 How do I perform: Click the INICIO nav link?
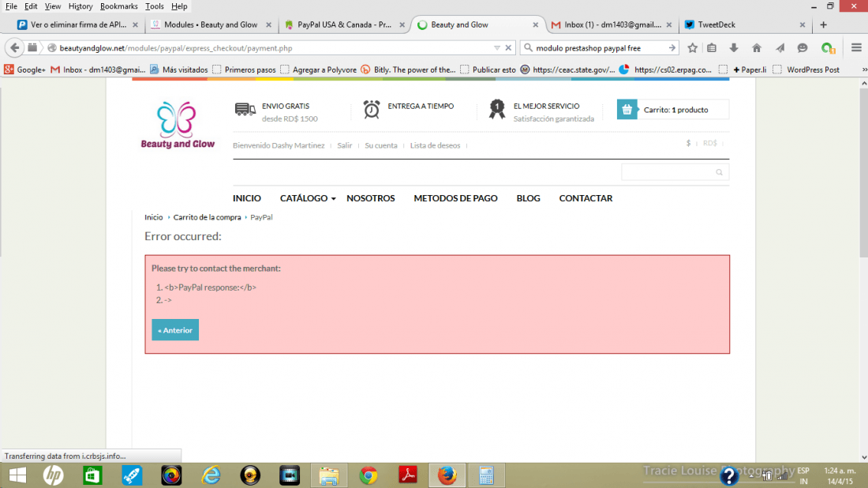tap(246, 197)
